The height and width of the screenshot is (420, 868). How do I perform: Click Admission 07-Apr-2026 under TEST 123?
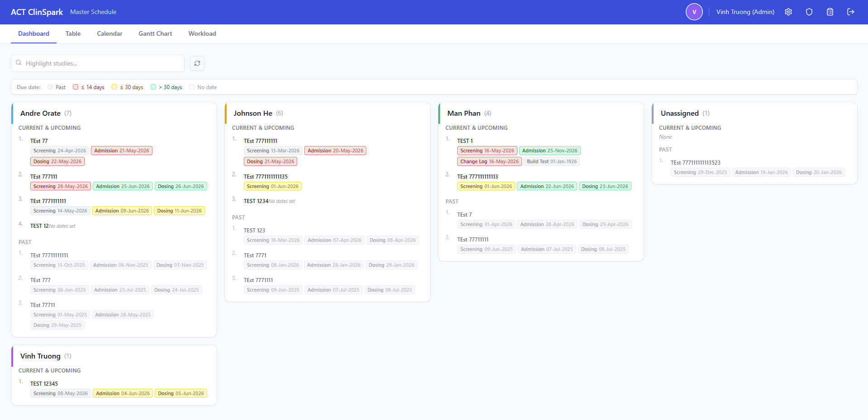click(x=335, y=240)
